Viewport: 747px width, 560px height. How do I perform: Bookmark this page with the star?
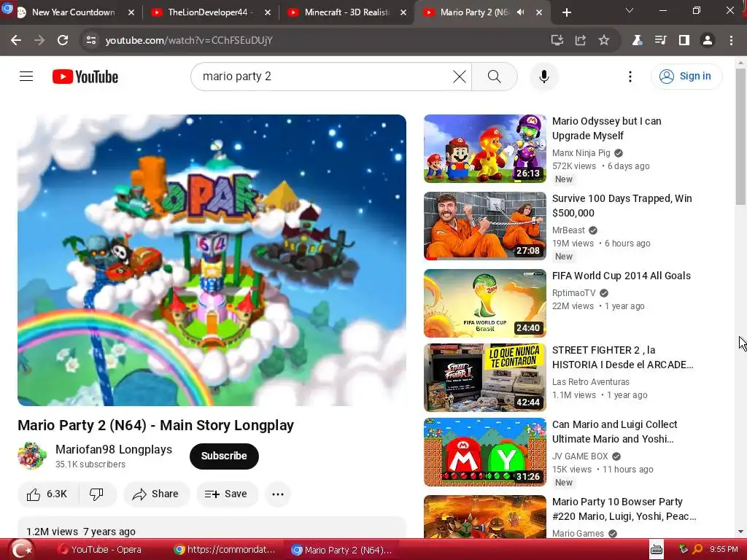click(603, 41)
